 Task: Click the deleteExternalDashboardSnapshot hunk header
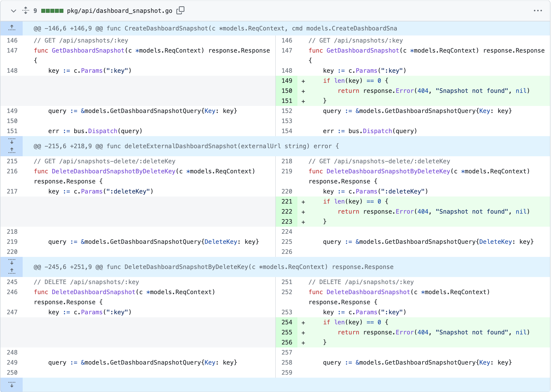[x=186, y=146]
